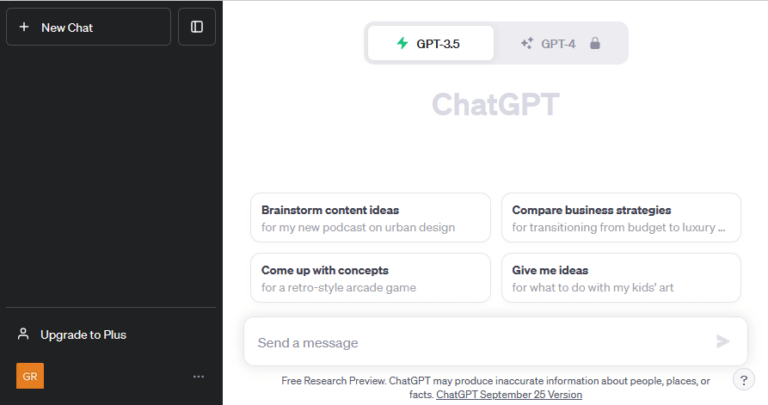Select the Brainstorm content ideas prompt

coord(370,218)
